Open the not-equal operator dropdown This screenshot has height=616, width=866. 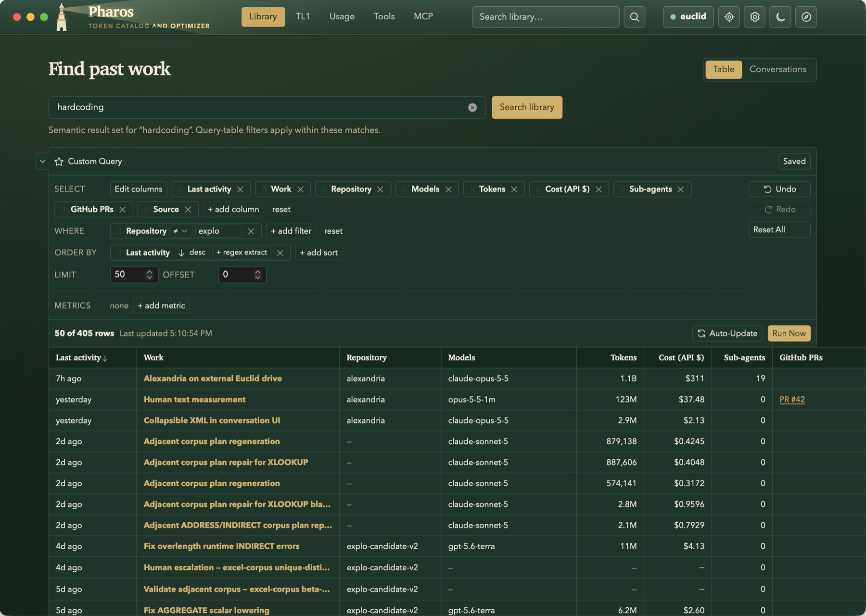click(x=180, y=231)
